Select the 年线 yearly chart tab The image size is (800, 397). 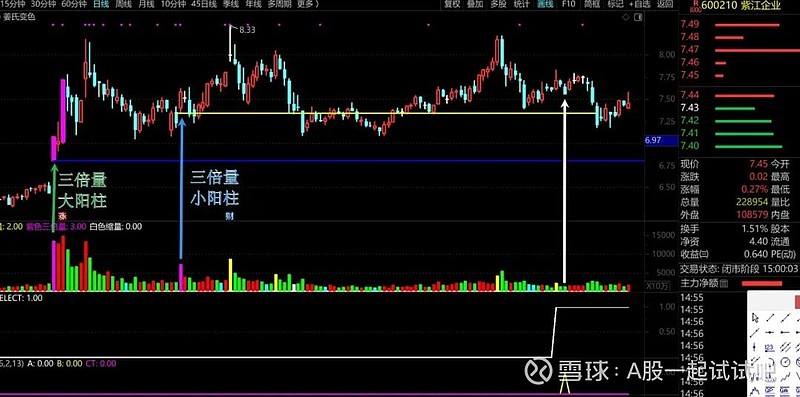click(x=253, y=4)
